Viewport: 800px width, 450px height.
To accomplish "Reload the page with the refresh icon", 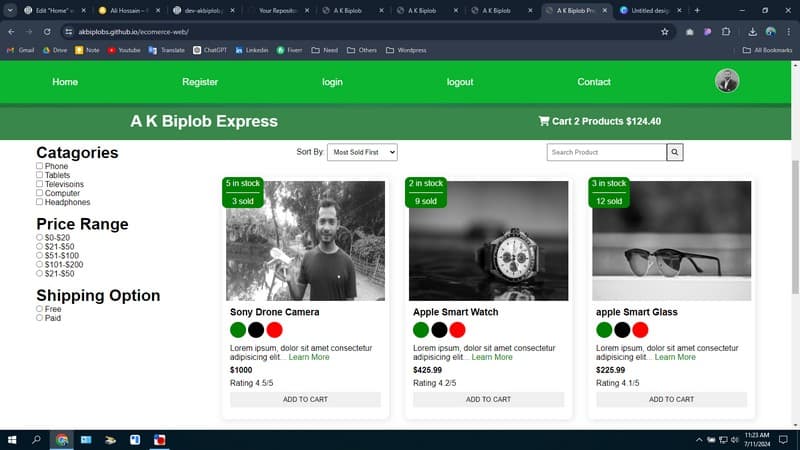I will (x=47, y=32).
